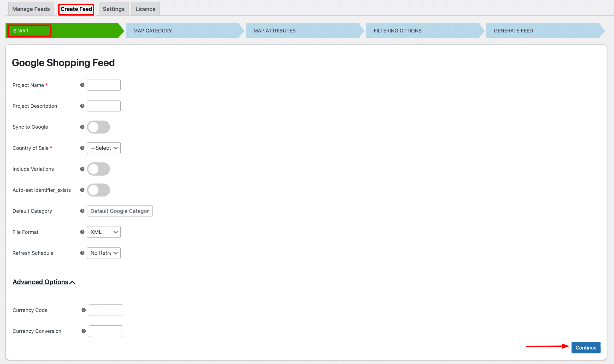Click help icon for Default Category
The width and height of the screenshot is (614, 364).
point(82,211)
